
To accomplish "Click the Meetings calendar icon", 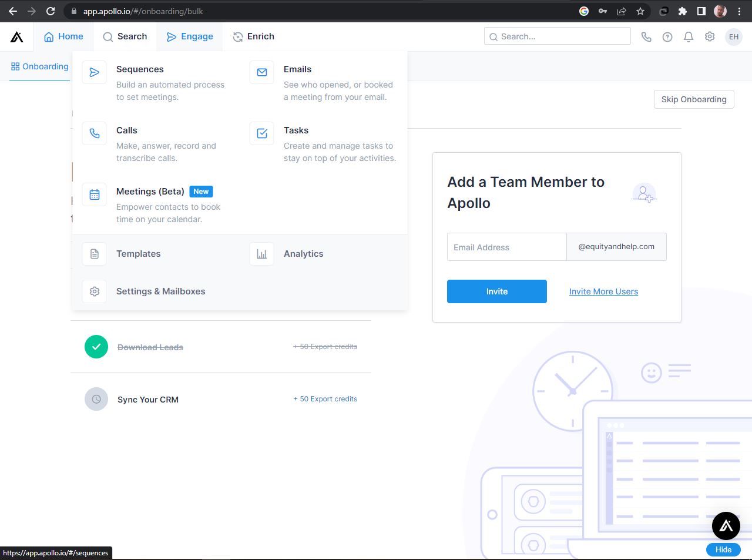I will [x=95, y=195].
